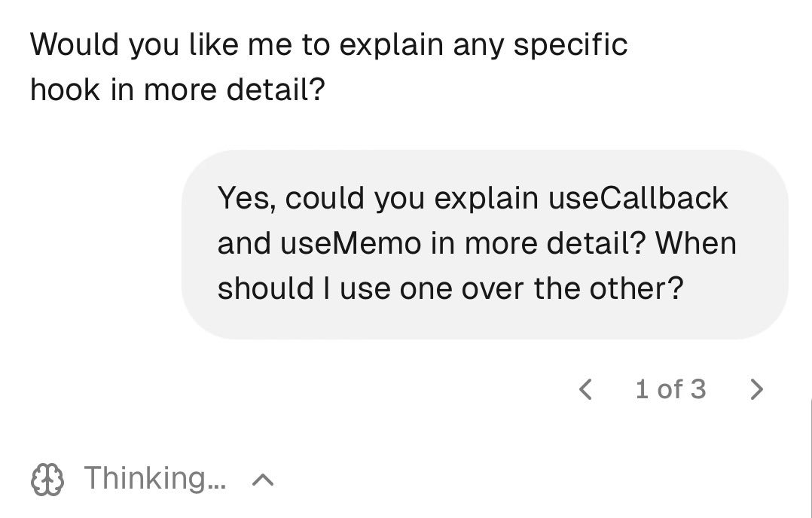Click the word 'detail?' in the user bubble

point(597,243)
